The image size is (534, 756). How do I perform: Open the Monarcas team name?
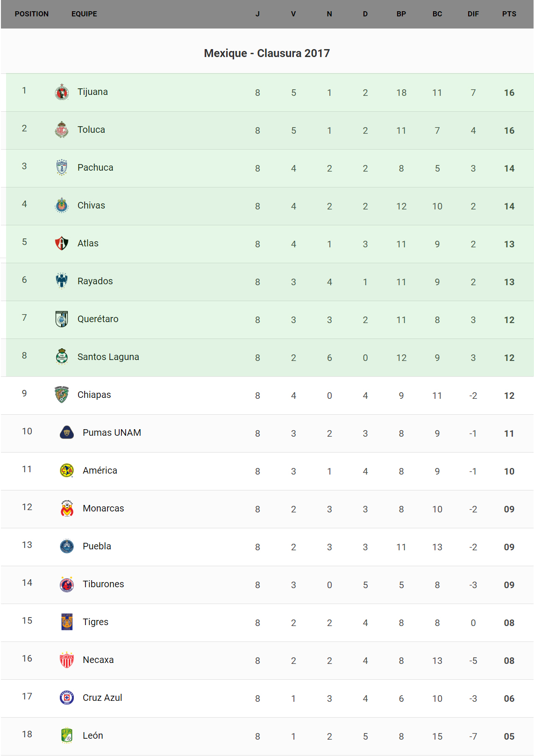(x=103, y=508)
